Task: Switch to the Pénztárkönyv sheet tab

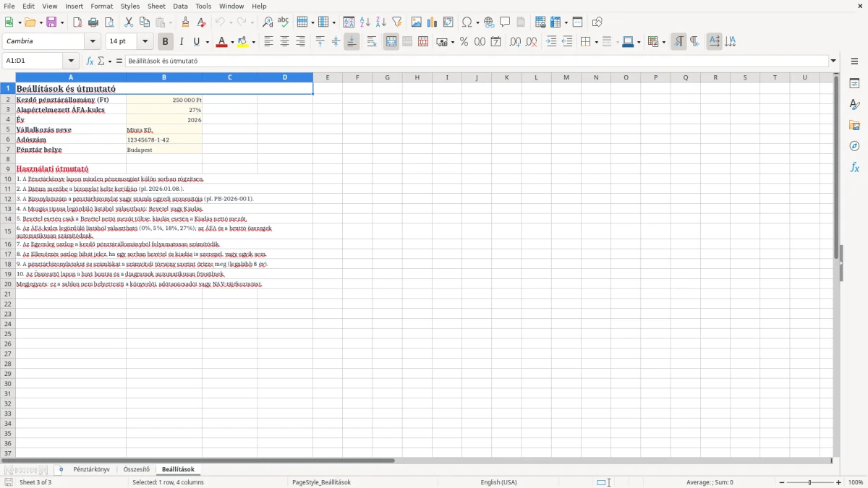Action: (x=91, y=469)
